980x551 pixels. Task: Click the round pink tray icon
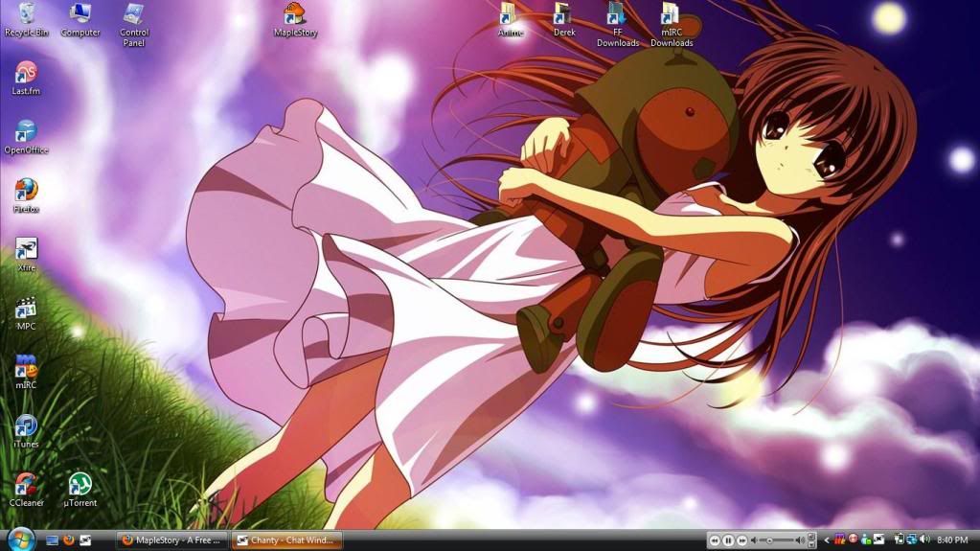click(854, 540)
